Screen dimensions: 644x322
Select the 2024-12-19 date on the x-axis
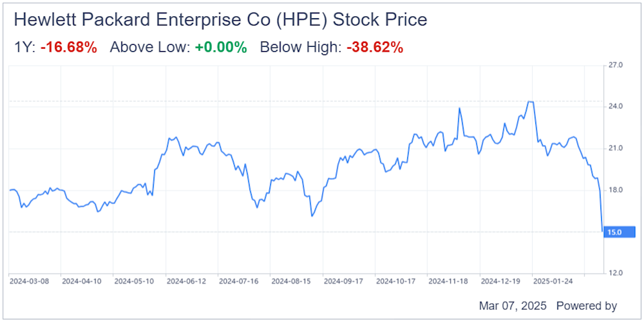click(x=502, y=281)
